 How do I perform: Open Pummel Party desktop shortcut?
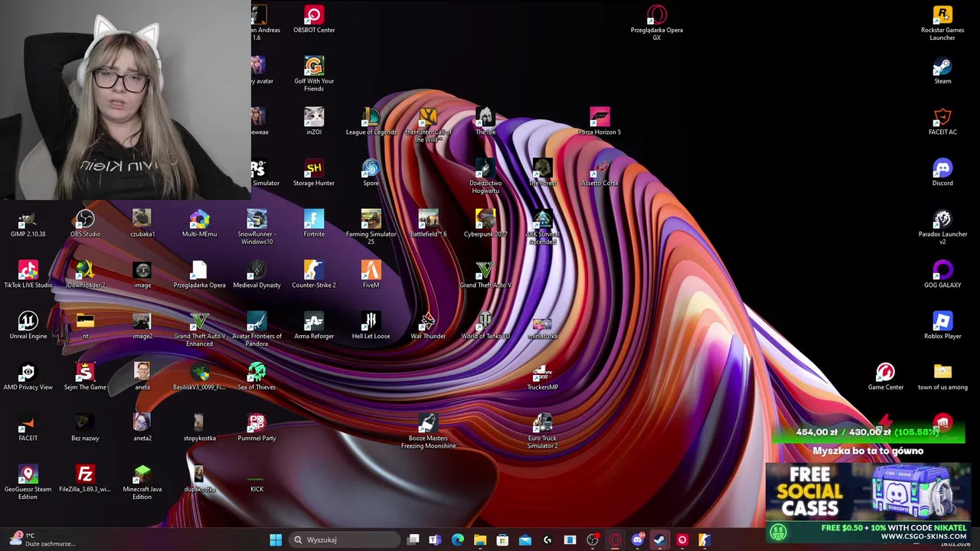click(x=256, y=429)
